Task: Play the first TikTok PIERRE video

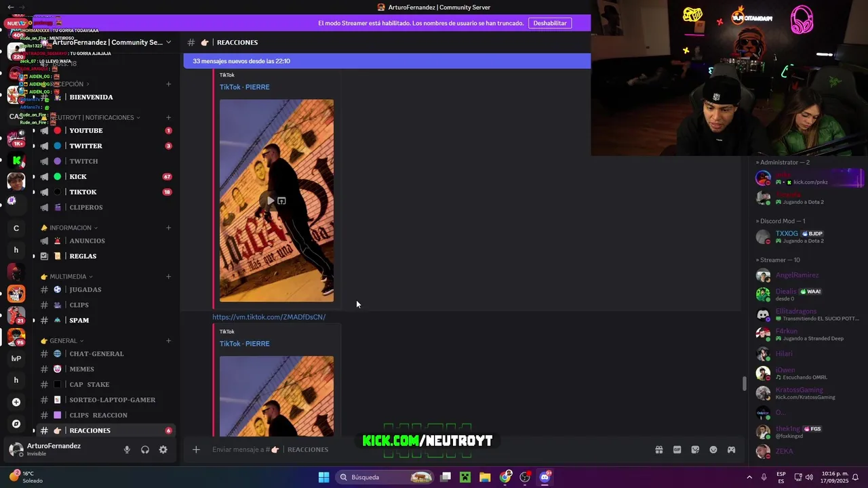Action: coord(270,201)
